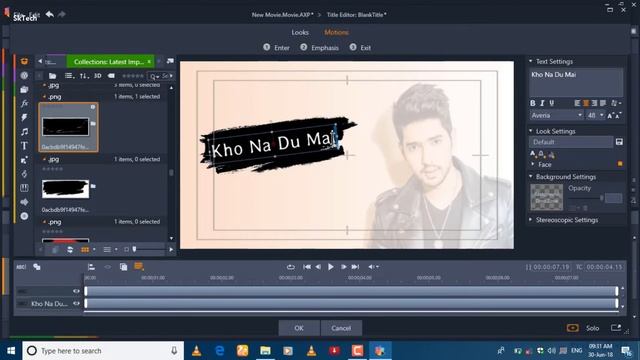The height and width of the screenshot is (360, 640).
Task: Click the copy layers icon above timeline
Action: click(123, 267)
